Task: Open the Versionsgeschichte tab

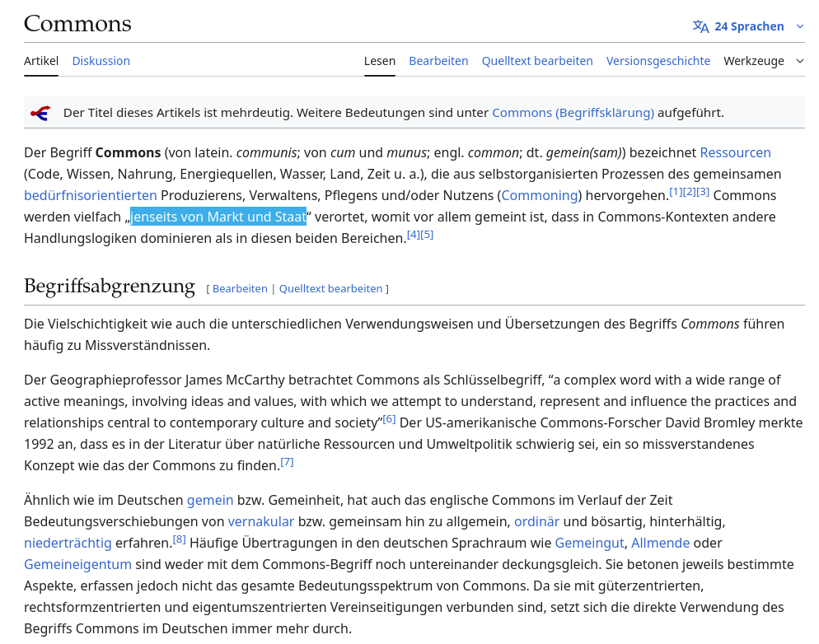Action: point(658,61)
